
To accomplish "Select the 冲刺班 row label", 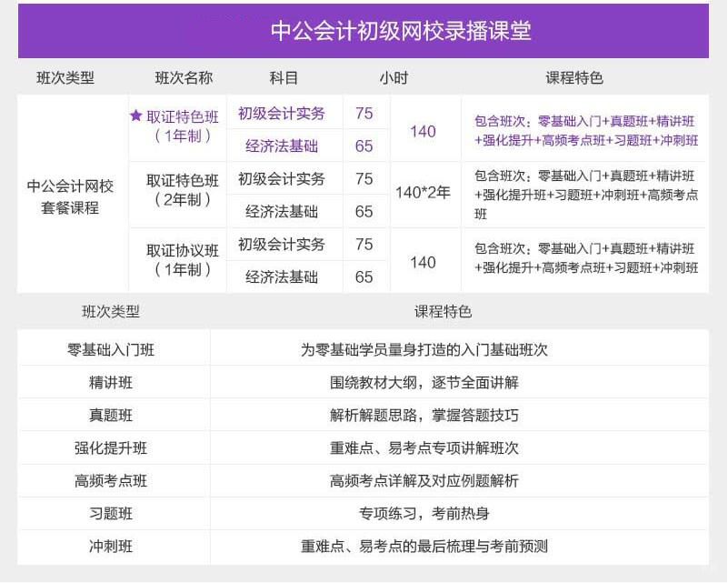I will click(x=111, y=546).
